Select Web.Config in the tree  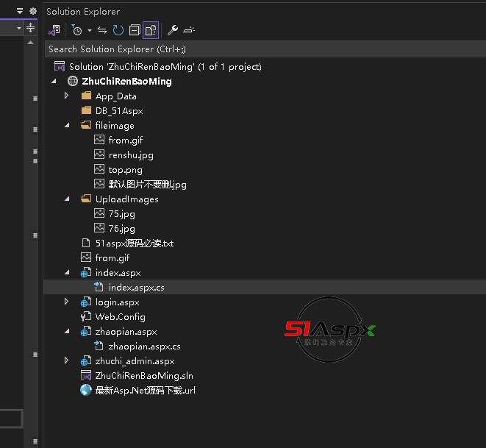120,317
